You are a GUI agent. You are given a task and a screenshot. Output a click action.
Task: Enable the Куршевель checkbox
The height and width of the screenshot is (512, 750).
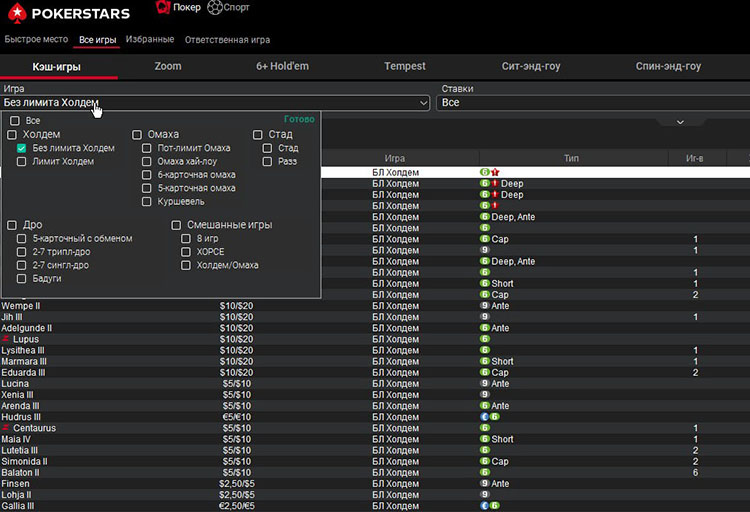(x=147, y=201)
